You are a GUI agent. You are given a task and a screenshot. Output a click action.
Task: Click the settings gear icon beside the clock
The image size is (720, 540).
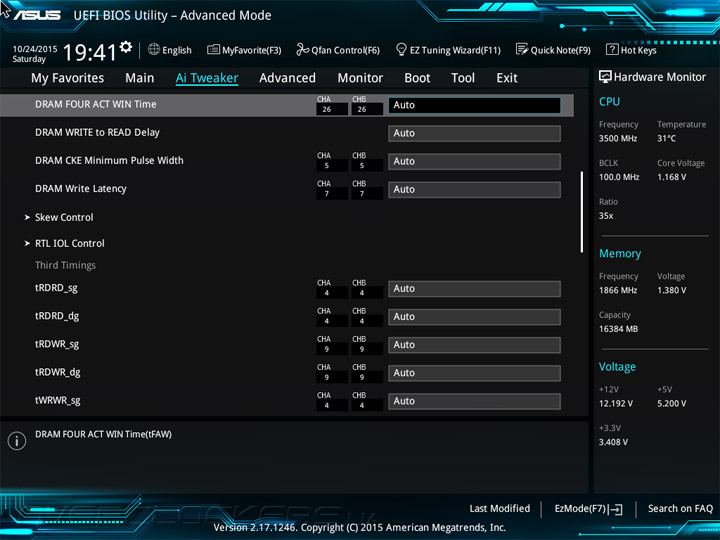point(126,47)
